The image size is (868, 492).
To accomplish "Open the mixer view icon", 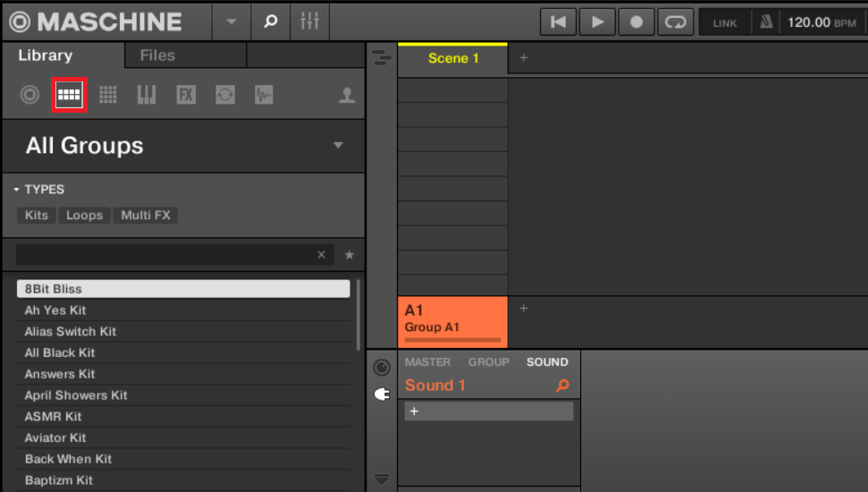I will pos(309,21).
